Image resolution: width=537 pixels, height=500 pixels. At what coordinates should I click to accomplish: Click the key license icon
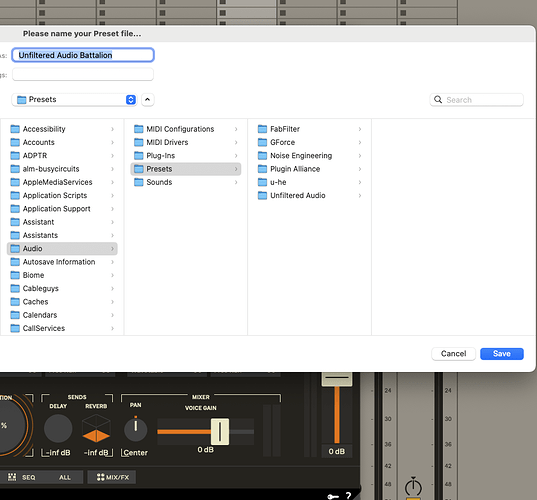pos(333,496)
